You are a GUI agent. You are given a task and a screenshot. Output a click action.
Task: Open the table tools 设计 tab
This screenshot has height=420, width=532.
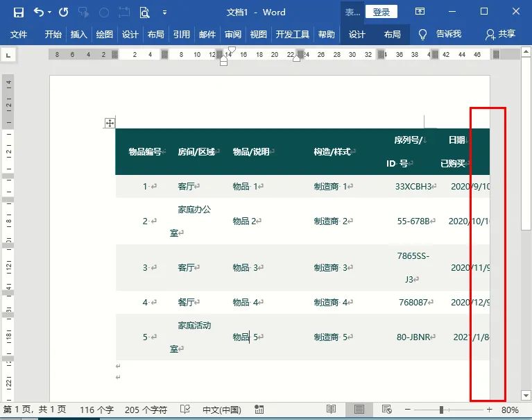357,34
